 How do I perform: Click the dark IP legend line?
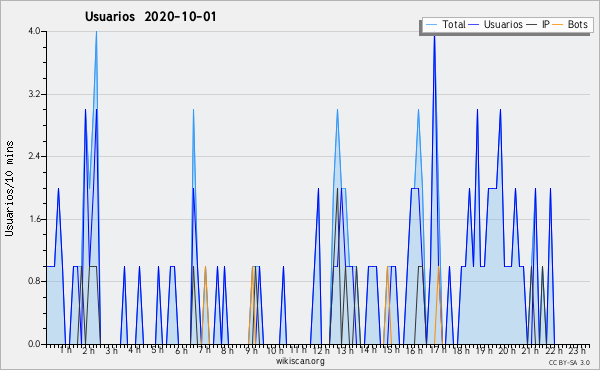tap(532, 25)
